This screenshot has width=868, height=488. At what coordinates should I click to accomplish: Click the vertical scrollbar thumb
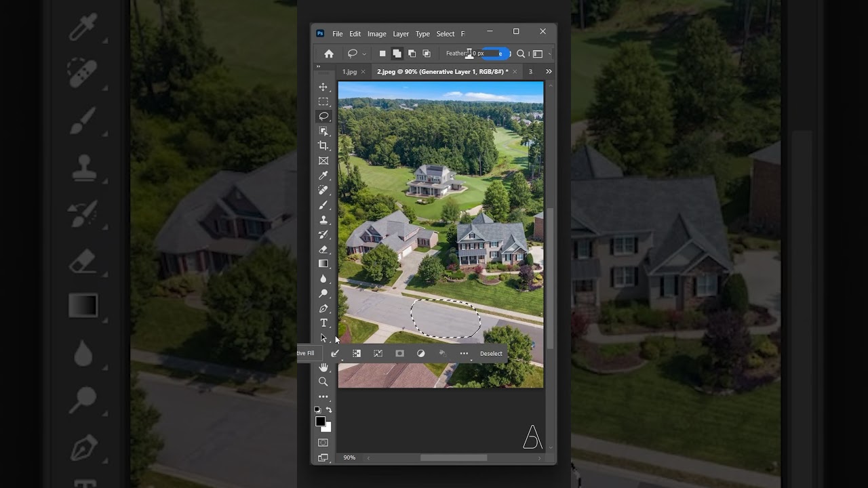pyautogui.click(x=550, y=279)
